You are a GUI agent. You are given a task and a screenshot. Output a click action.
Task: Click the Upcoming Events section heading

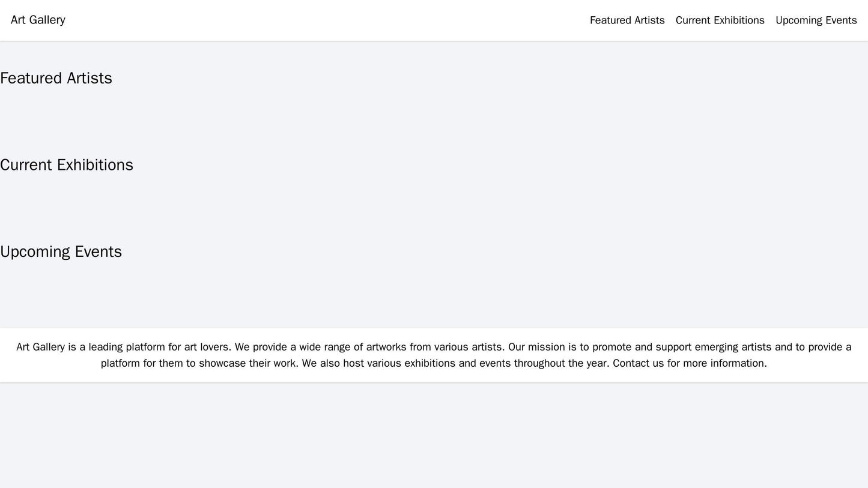pyautogui.click(x=60, y=252)
